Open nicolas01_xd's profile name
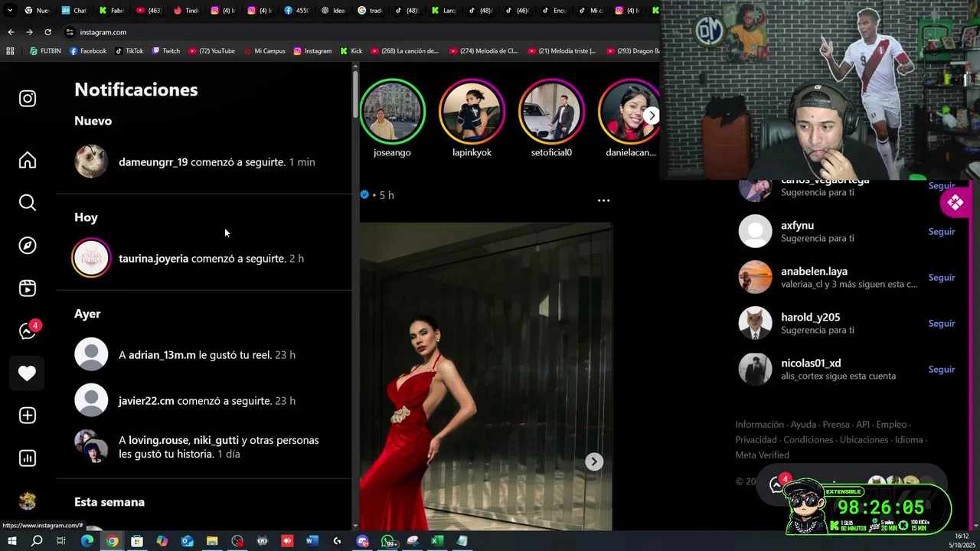Screen dimensions: 980x551 coord(811,364)
